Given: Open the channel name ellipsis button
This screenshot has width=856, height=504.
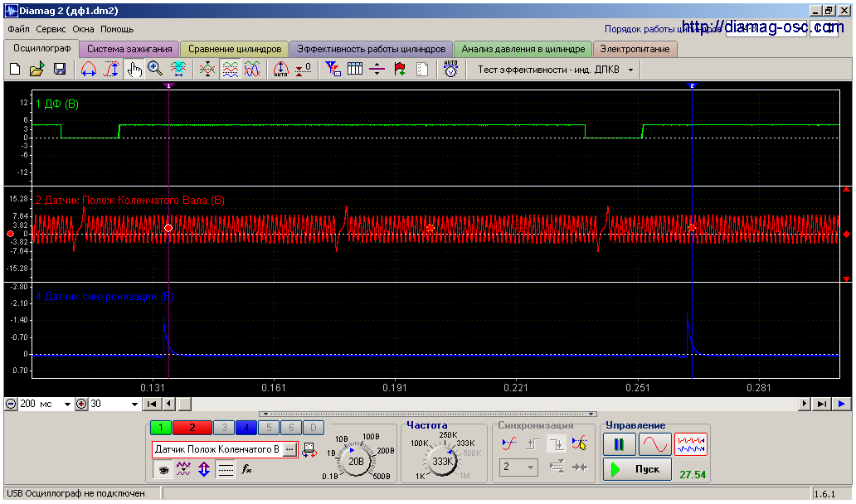Looking at the screenshot, I should click(290, 449).
